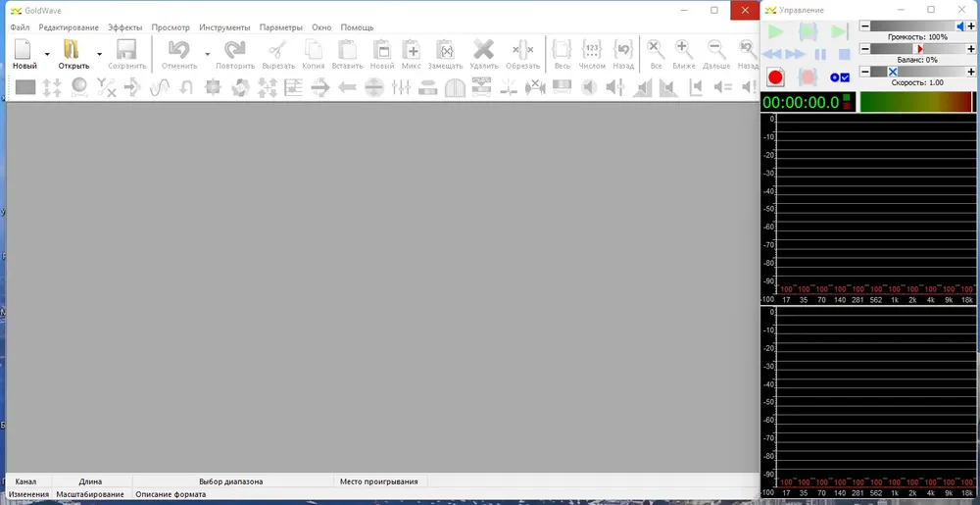
Task: Click the Обрезать trim icon
Action: click(522, 50)
